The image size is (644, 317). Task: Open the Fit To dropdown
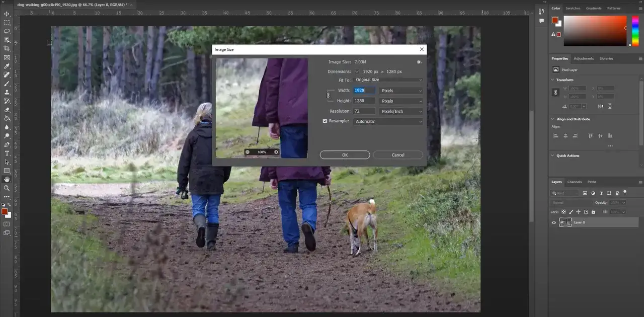point(388,80)
